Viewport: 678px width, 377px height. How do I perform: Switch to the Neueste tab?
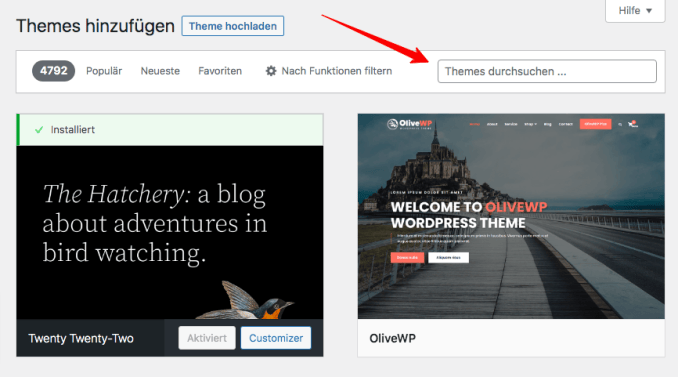160,71
